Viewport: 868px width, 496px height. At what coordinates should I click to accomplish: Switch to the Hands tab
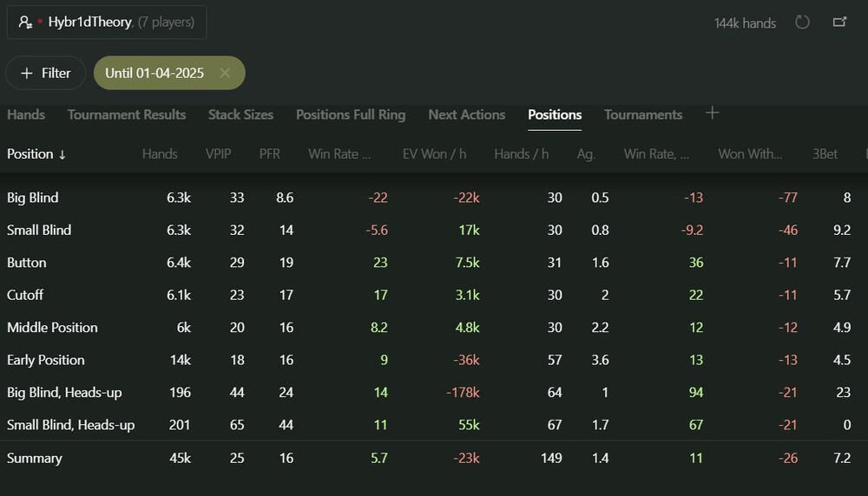(x=26, y=114)
